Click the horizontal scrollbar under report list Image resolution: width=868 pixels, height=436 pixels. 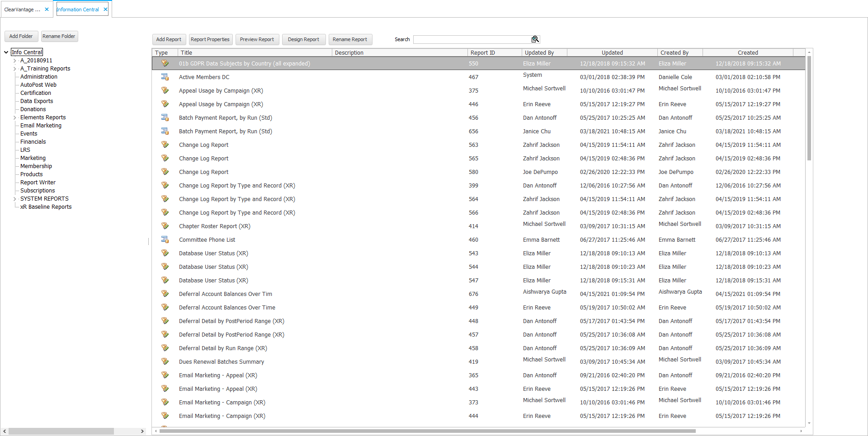click(x=427, y=431)
